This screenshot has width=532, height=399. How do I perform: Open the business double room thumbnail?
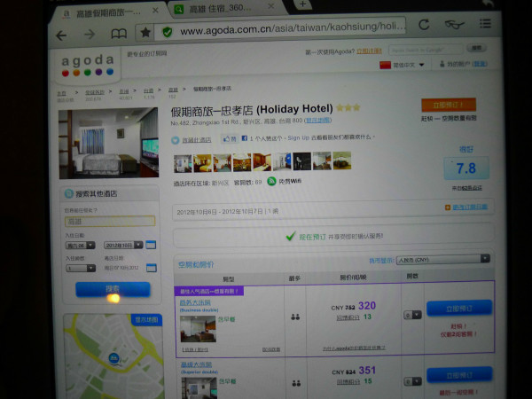coord(198,328)
